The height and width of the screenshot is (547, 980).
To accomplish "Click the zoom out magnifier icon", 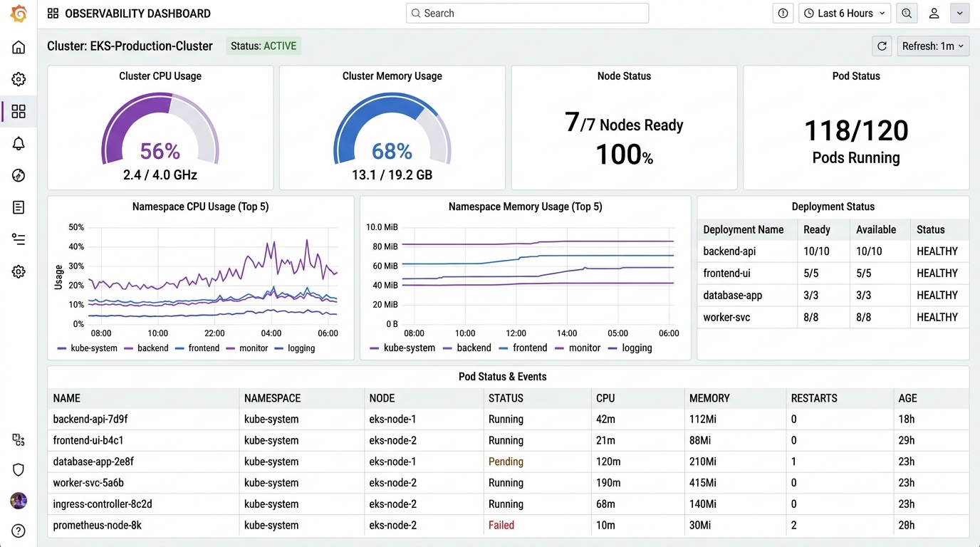I will coord(906,14).
